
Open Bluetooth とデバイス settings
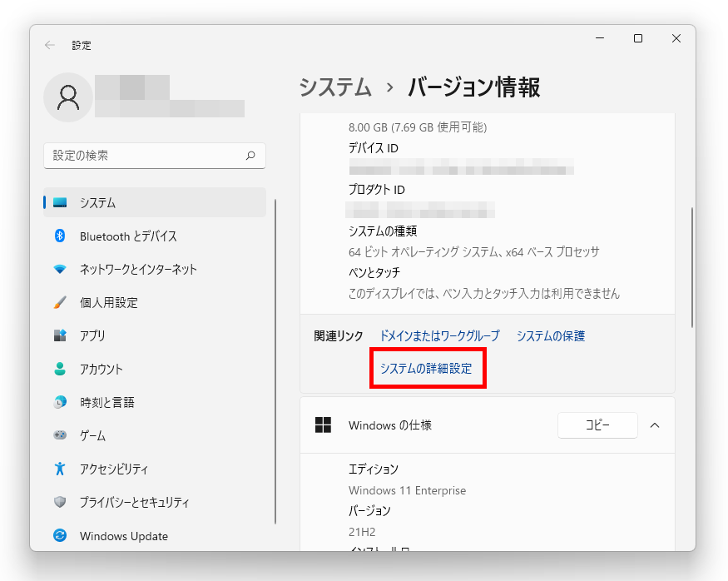[x=155, y=236]
